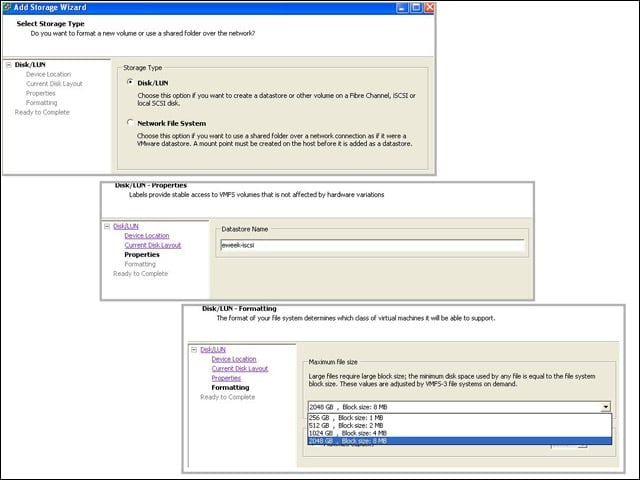
Task: Click the bold Formatting step in the Formatting pane
Action: coord(230,388)
